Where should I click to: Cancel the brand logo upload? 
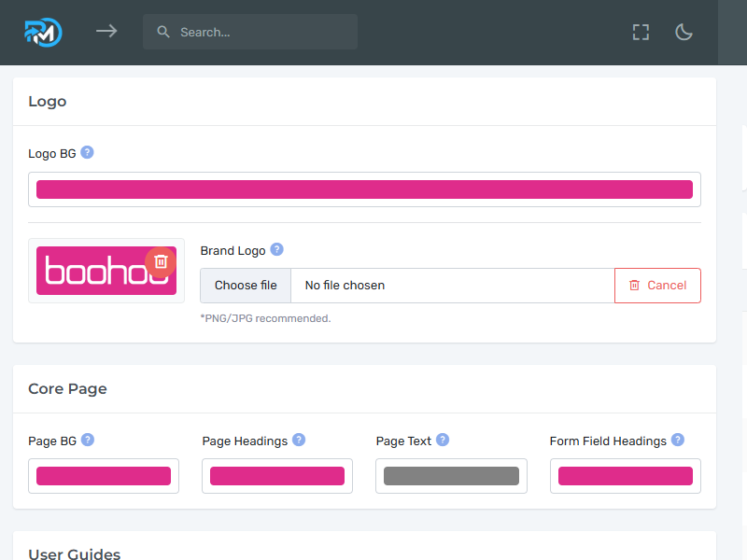click(657, 286)
